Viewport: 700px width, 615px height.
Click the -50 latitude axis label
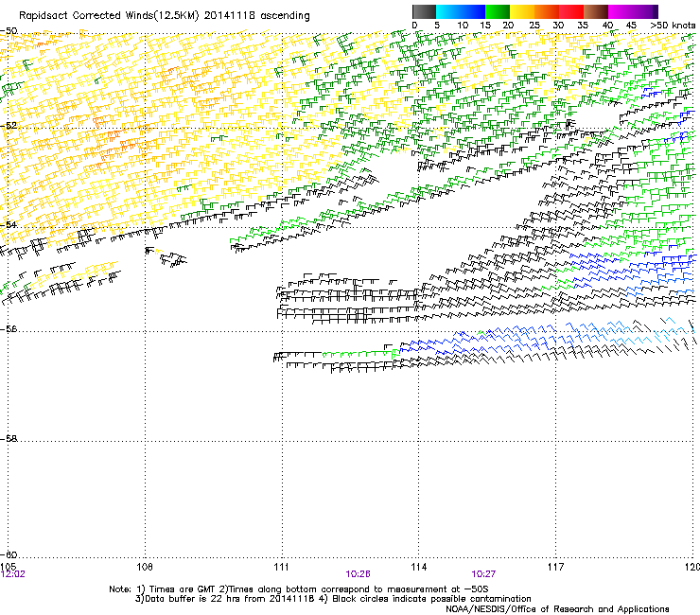[x=9, y=31]
